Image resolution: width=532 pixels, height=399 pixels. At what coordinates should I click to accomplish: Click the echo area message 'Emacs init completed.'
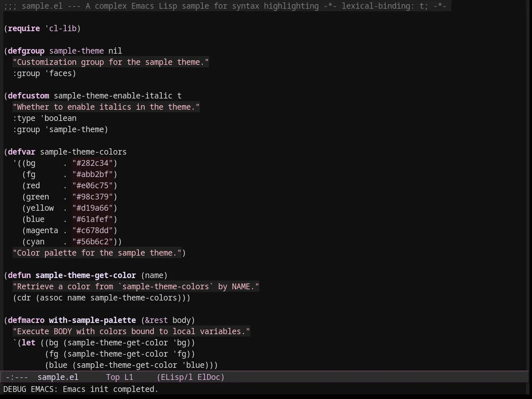click(111, 389)
